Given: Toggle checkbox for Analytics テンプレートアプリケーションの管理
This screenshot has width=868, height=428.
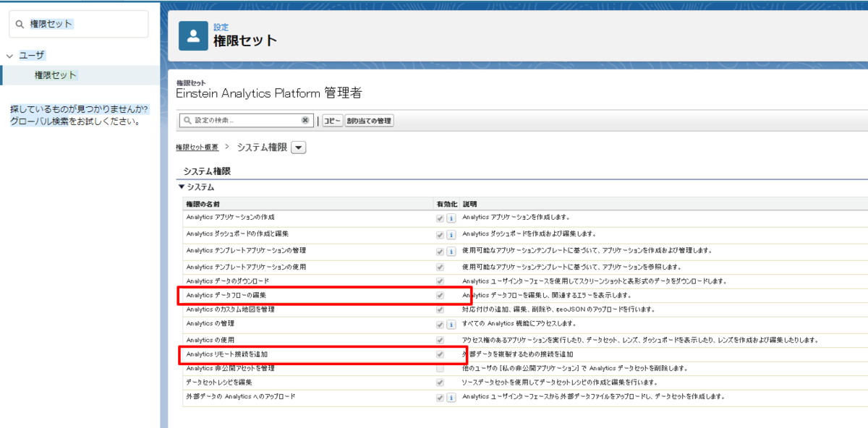Looking at the screenshot, I should pos(440,252).
